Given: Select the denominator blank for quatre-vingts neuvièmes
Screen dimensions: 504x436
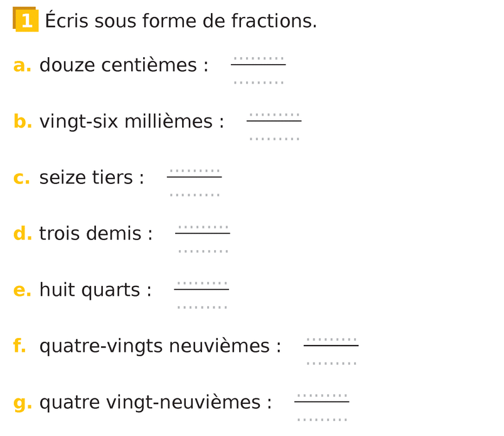Looking at the screenshot, I should coord(331,363).
